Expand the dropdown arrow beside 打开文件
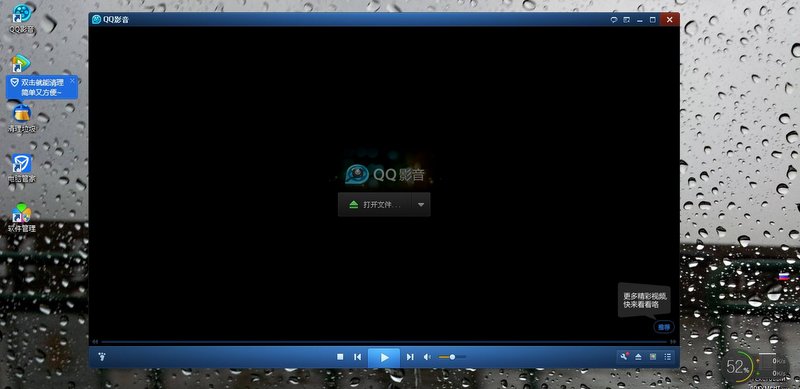 [421, 205]
